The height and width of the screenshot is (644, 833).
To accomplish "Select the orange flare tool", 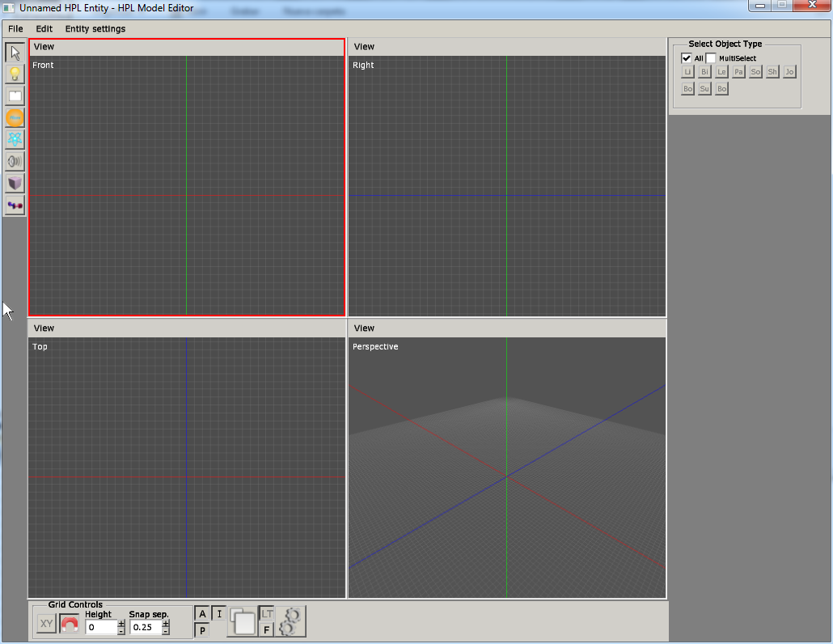I will tap(15, 117).
